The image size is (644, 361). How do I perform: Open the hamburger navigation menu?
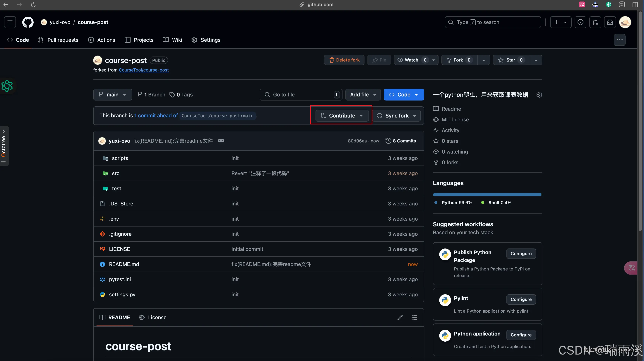10,22
